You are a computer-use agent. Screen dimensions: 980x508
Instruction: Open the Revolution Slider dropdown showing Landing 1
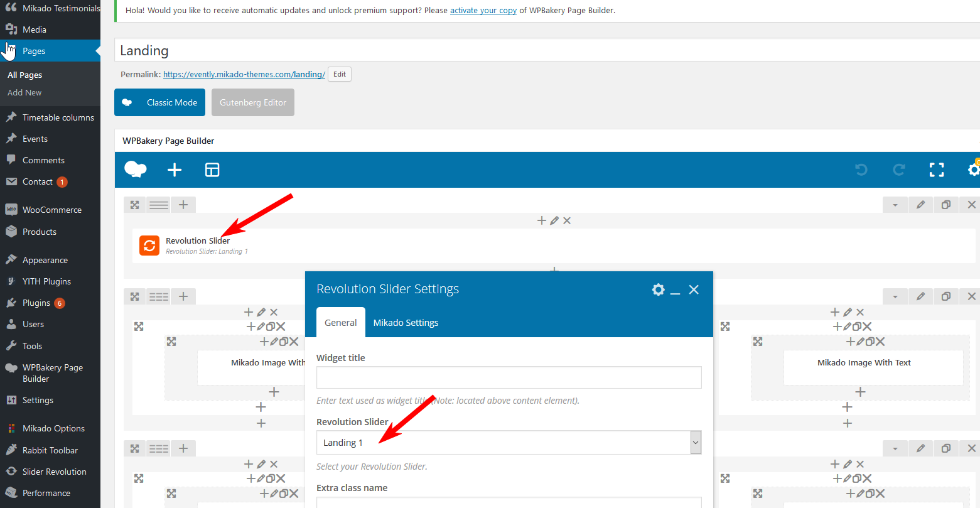point(509,443)
